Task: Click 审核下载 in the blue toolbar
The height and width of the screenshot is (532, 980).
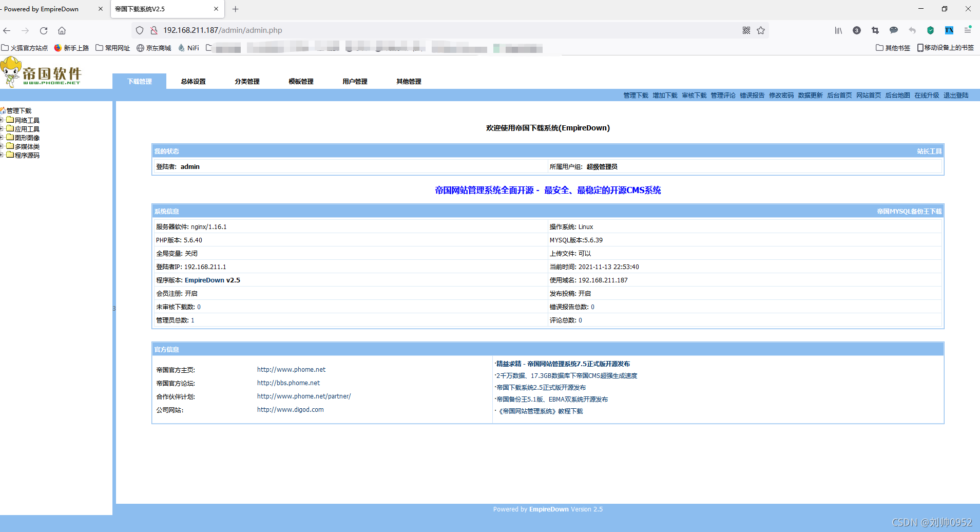Action: (694, 96)
